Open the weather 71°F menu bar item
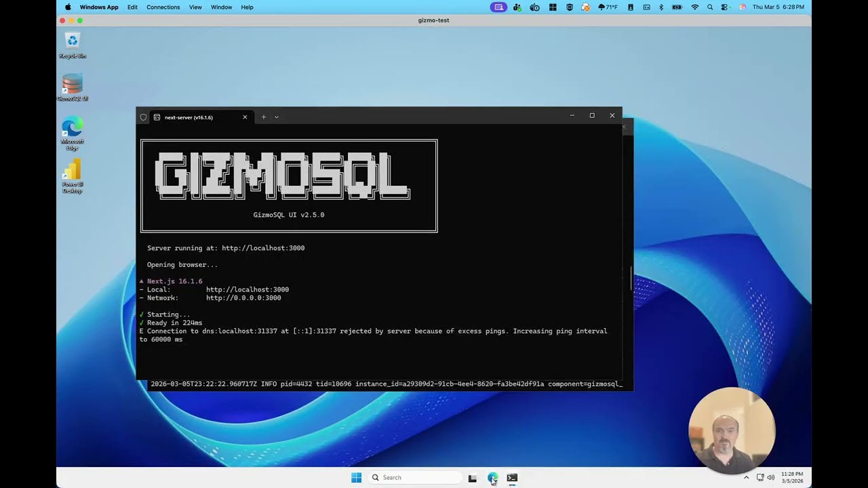This screenshot has height=488, width=868. (608, 7)
